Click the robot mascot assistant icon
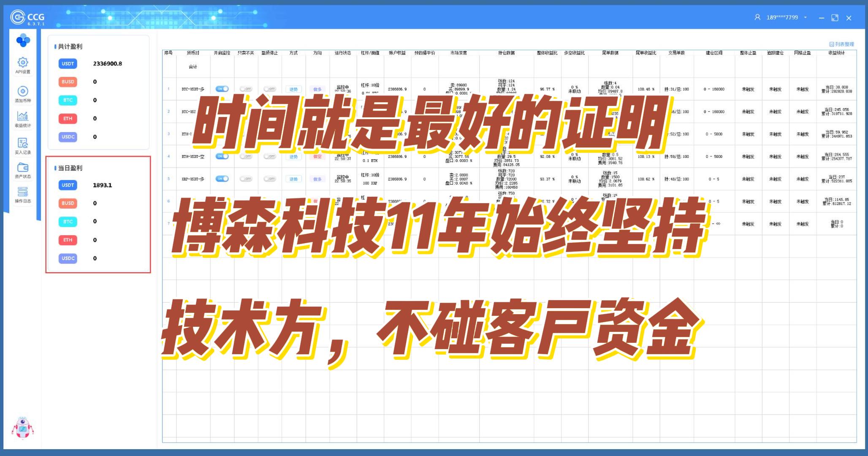Viewport: 868px width, 456px height. [x=22, y=427]
